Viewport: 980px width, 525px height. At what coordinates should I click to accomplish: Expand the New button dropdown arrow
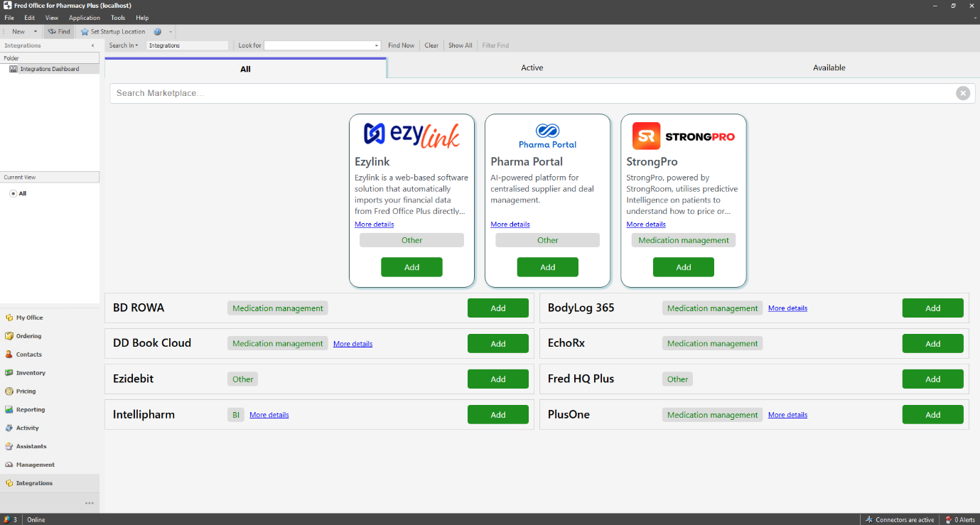(36, 32)
